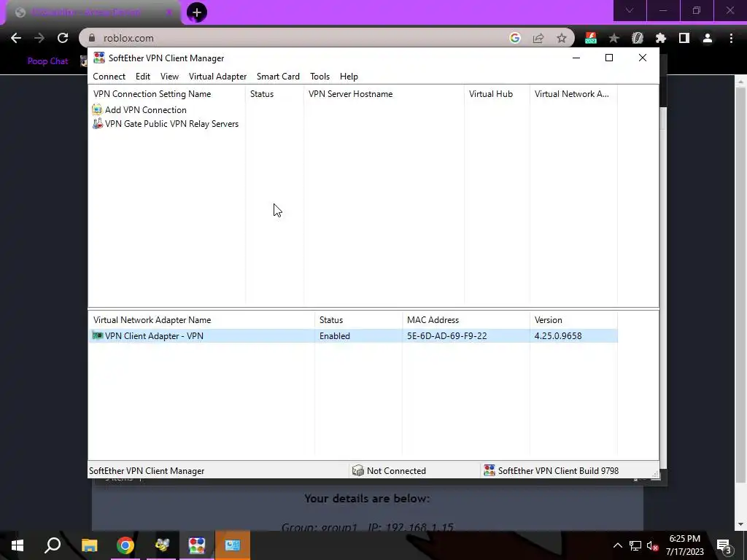Click the VPN Gate Public Relay Servers icon

tap(97, 123)
